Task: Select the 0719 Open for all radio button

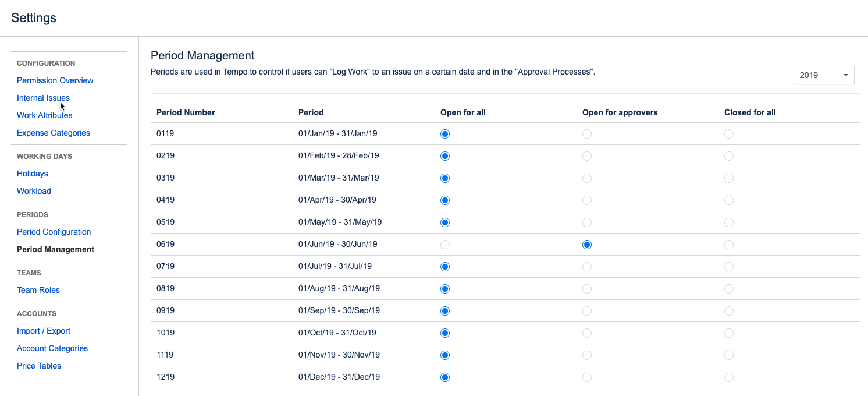Action: tap(445, 266)
